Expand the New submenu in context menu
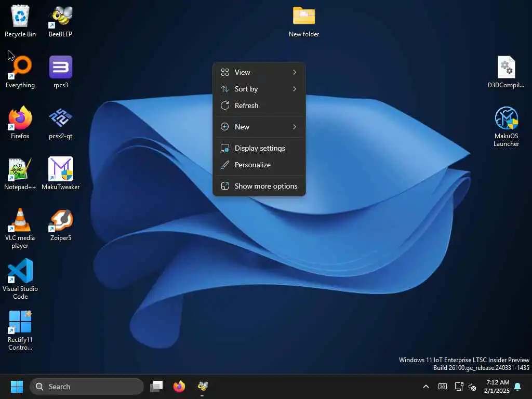This screenshot has width=532, height=399. [259, 127]
